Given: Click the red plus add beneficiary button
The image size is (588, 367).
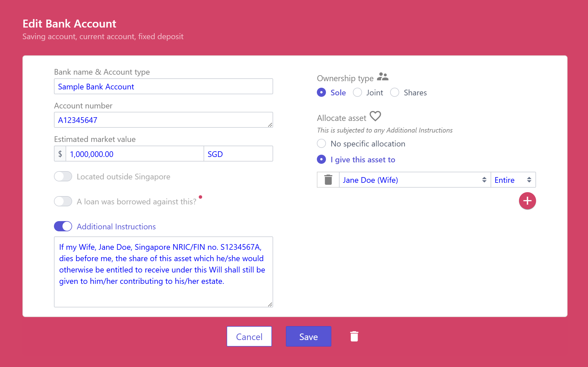Looking at the screenshot, I should (527, 201).
